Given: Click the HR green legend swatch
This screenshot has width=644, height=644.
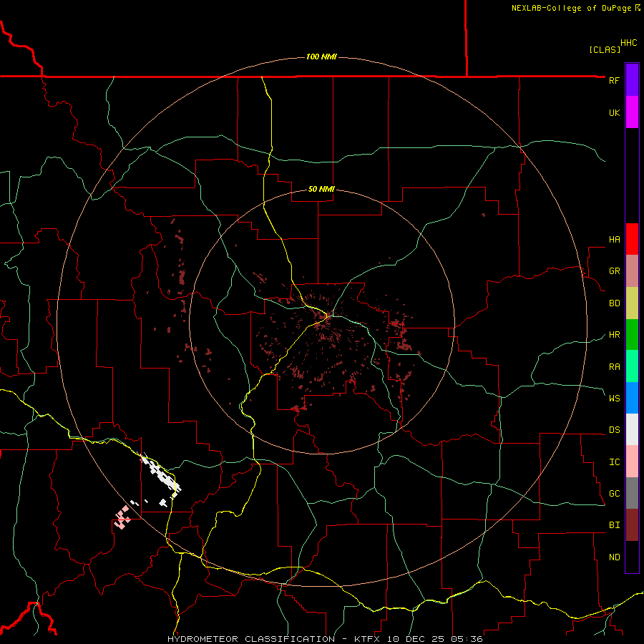Looking at the screenshot, I should pyautogui.click(x=632, y=334).
